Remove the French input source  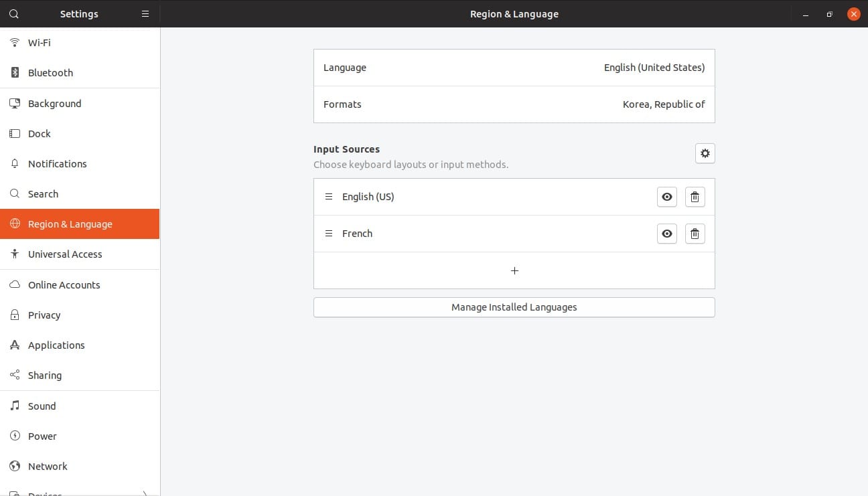(x=695, y=234)
